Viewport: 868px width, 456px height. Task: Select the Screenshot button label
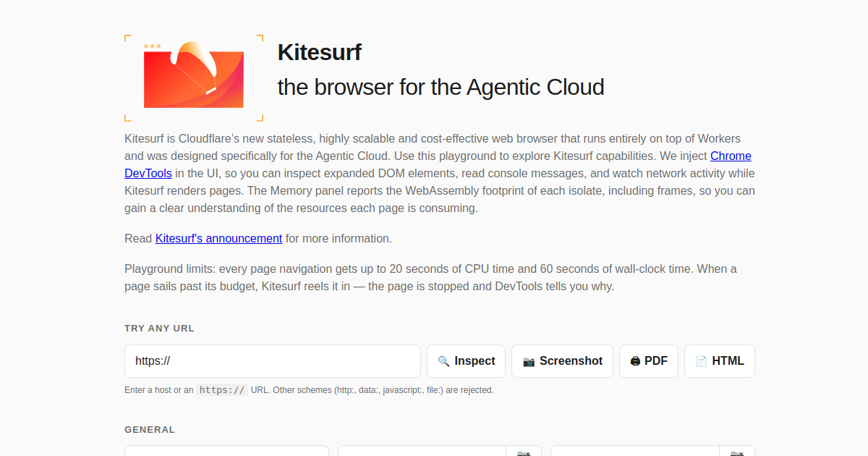(571, 361)
